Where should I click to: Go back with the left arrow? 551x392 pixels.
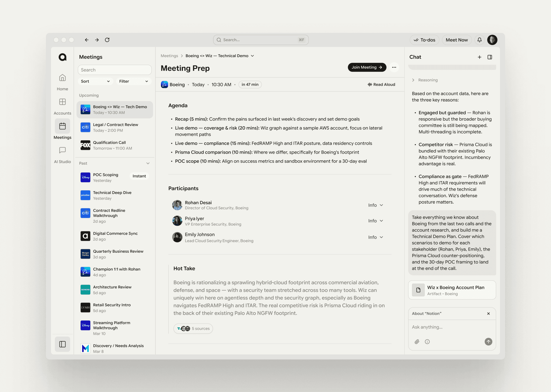(87, 40)
